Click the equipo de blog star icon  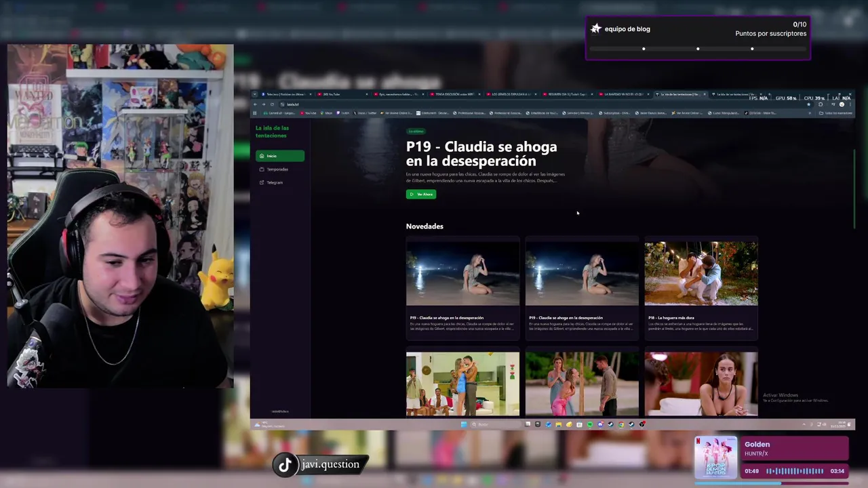(x=596, y=28)
